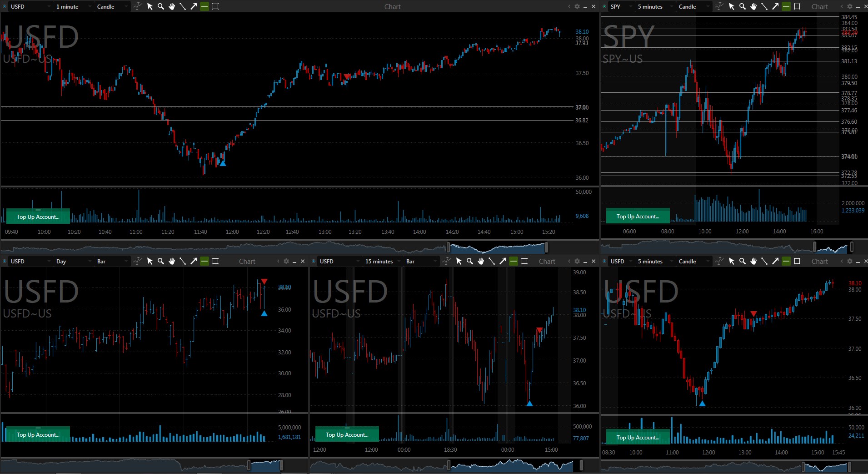Select rectangle tool on SPY chart

(797, 6)
